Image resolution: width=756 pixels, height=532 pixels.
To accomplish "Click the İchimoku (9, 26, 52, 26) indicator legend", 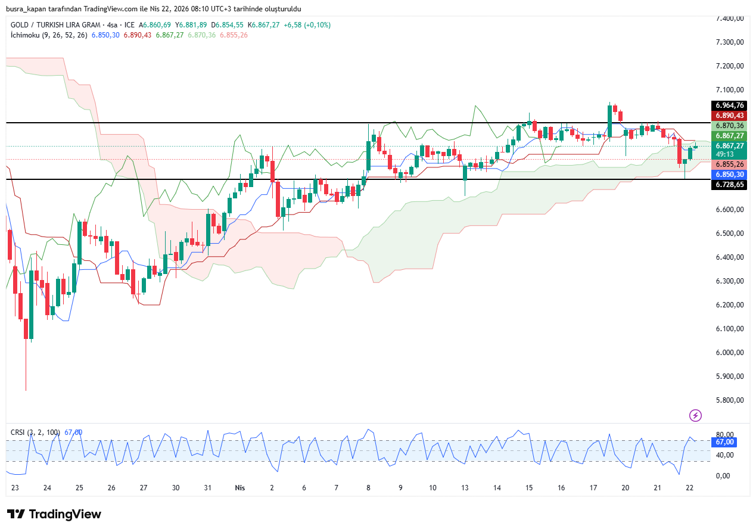I will click(49, 35).
